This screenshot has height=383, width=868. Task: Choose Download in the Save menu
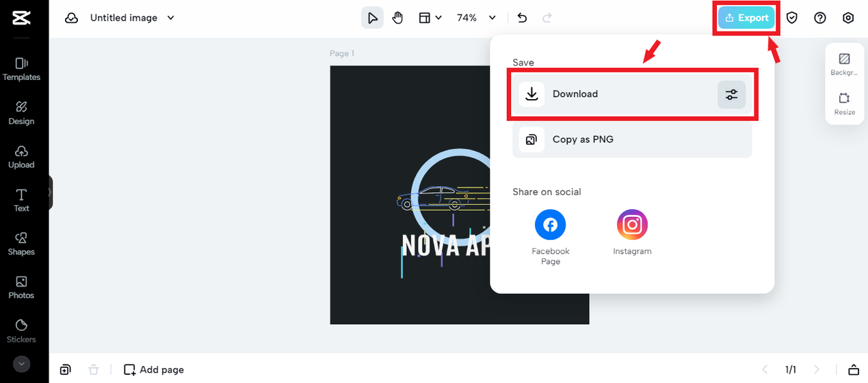632,94
